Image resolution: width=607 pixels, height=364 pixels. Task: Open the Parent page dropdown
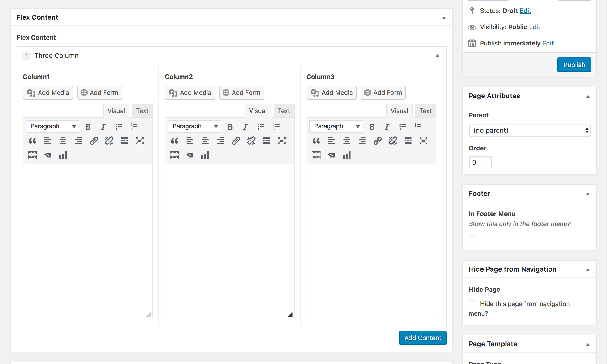[x=530, y=130]
